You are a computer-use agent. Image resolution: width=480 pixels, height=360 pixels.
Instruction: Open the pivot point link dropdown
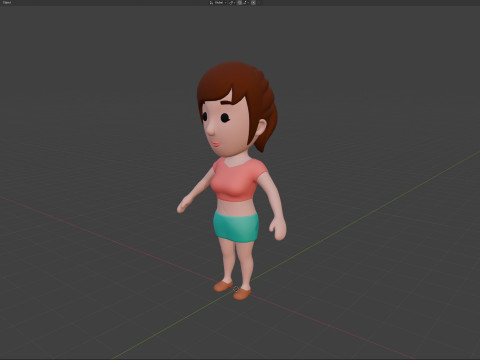232,2
